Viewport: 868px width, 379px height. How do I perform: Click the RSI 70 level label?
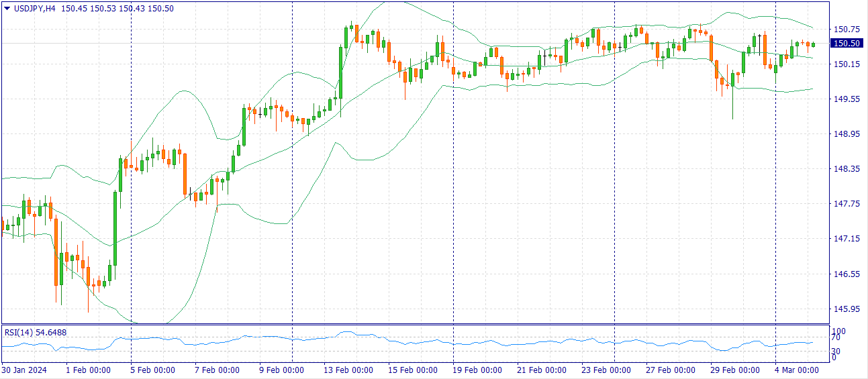(x=836, y=338)
